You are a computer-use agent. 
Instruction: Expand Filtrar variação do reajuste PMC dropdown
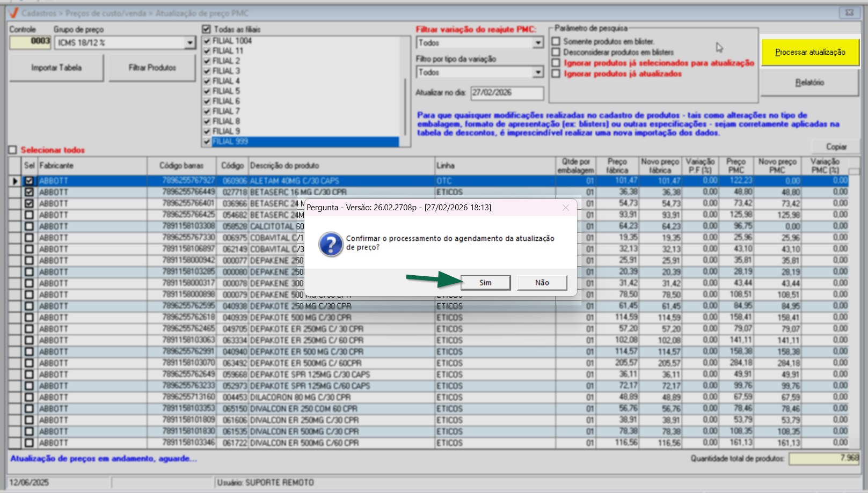538,43
